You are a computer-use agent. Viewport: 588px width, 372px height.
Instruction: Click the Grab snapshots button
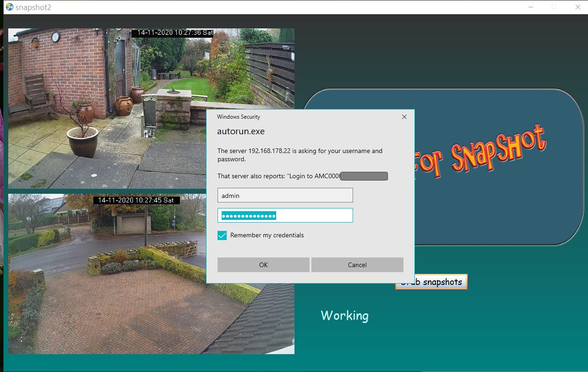click(x=431, y=282)
